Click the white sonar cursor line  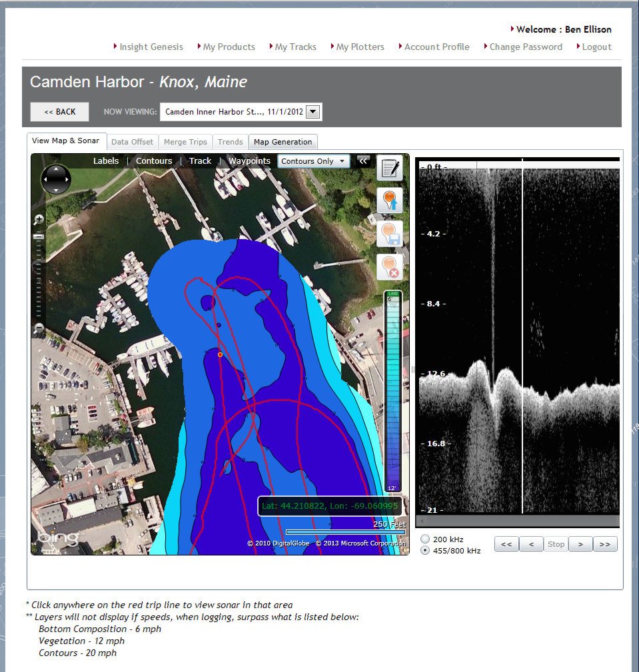pyautogui.click(x=522, y=336)
